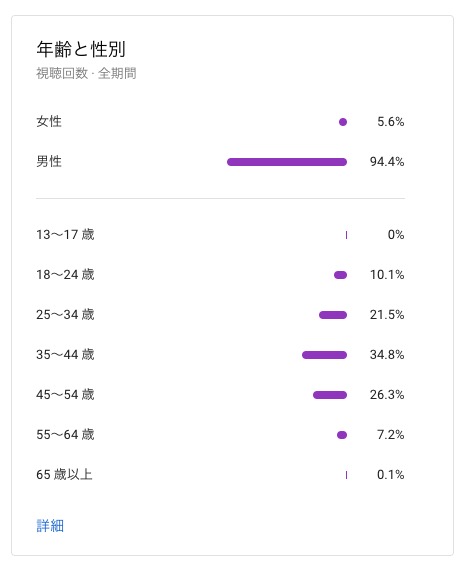Click the 45〜54 歳 purple bar
465x569 pixels.
pos(330,395)
